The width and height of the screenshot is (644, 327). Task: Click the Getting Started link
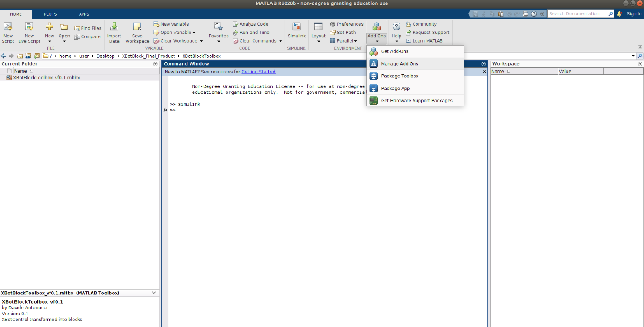point(258,72)
